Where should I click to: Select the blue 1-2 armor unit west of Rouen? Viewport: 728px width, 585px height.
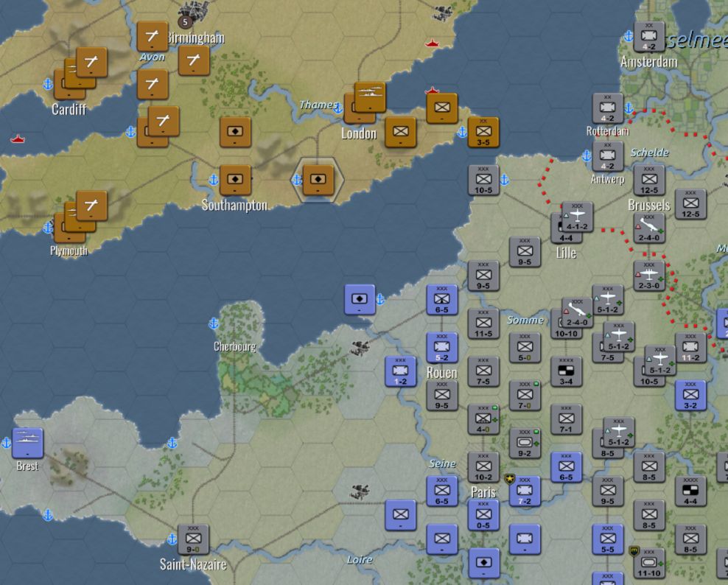pos(401,372)
